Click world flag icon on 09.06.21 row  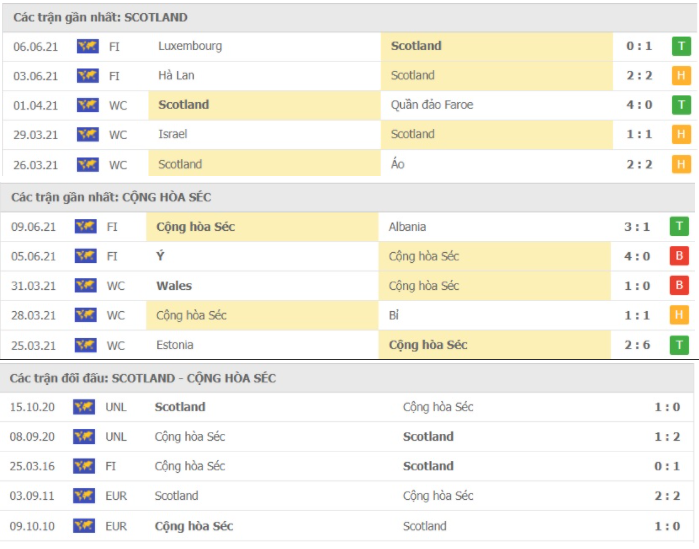(x=86, y=227)
